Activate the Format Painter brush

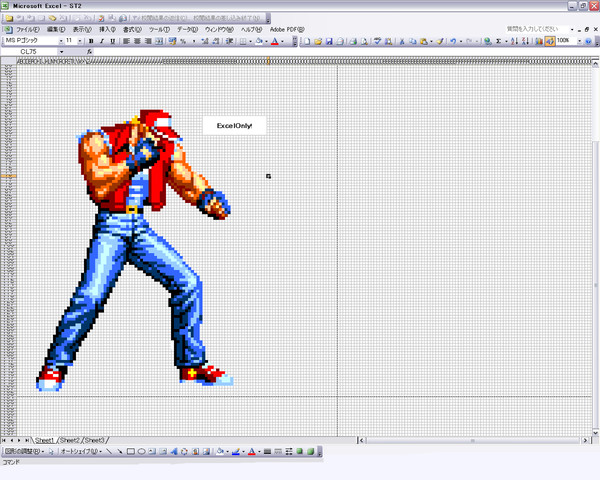(440, 41)
